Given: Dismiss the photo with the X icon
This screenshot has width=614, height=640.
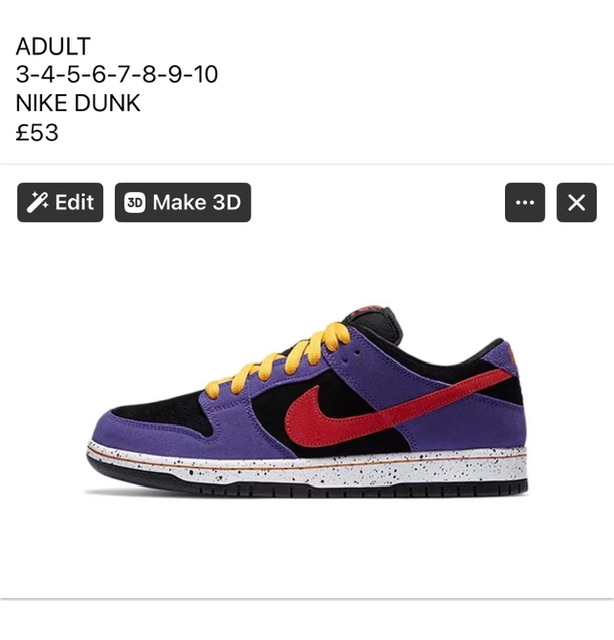Looking at the screenshot, I should [x=576, y=202].
